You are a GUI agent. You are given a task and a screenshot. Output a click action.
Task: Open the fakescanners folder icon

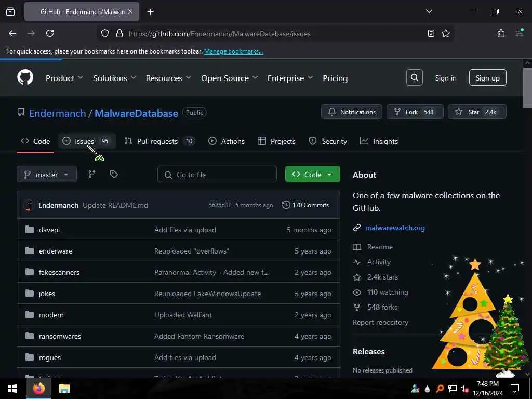(30, 272)
